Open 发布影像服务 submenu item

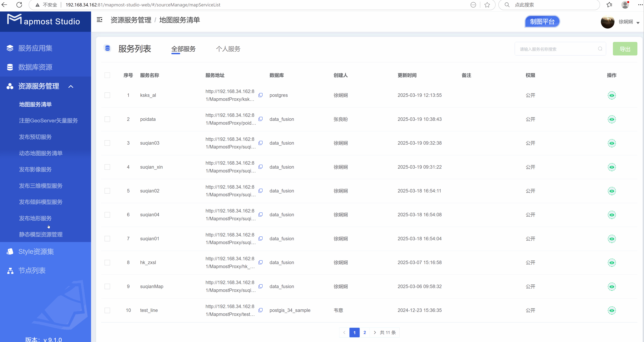[x=35, y=169]
